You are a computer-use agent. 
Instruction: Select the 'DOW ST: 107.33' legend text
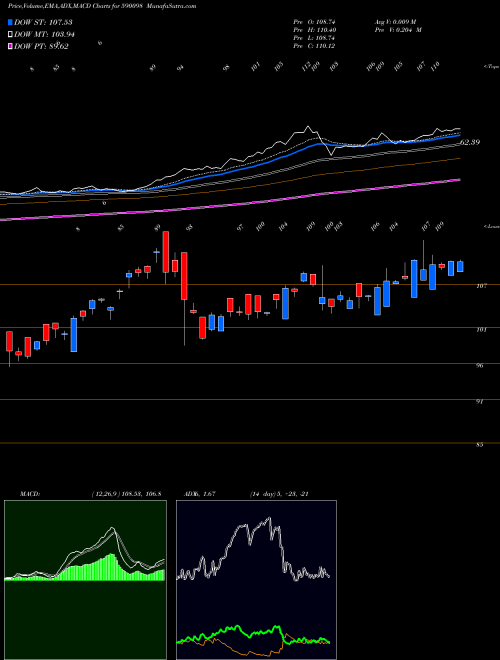click(43, 22)
